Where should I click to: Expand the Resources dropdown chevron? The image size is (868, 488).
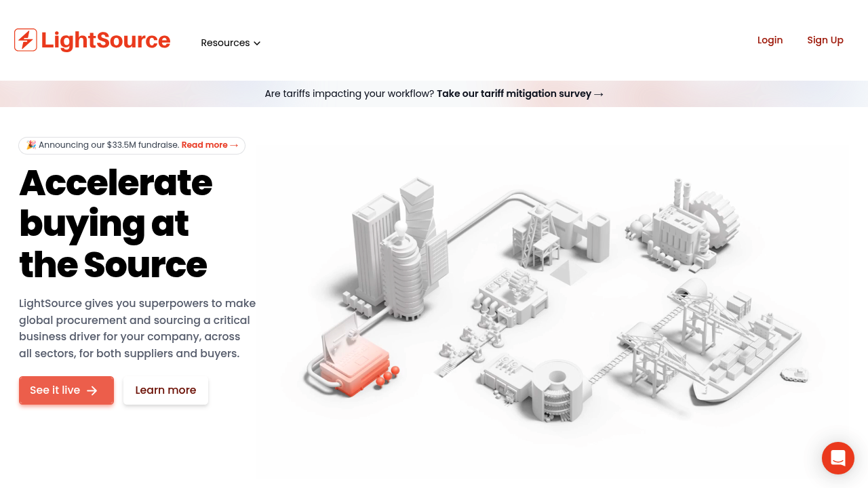(x=257, y=43)
